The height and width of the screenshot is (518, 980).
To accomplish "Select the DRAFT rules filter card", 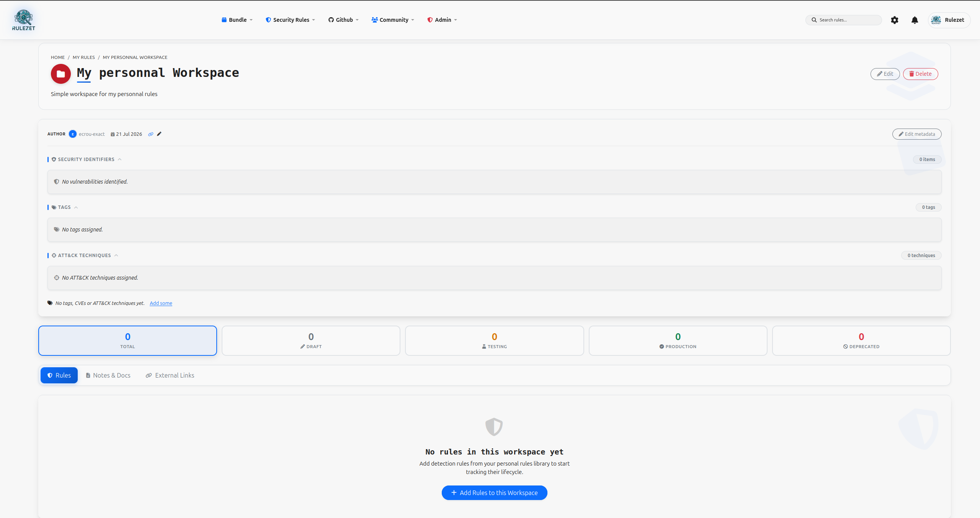I will point(311,340).
